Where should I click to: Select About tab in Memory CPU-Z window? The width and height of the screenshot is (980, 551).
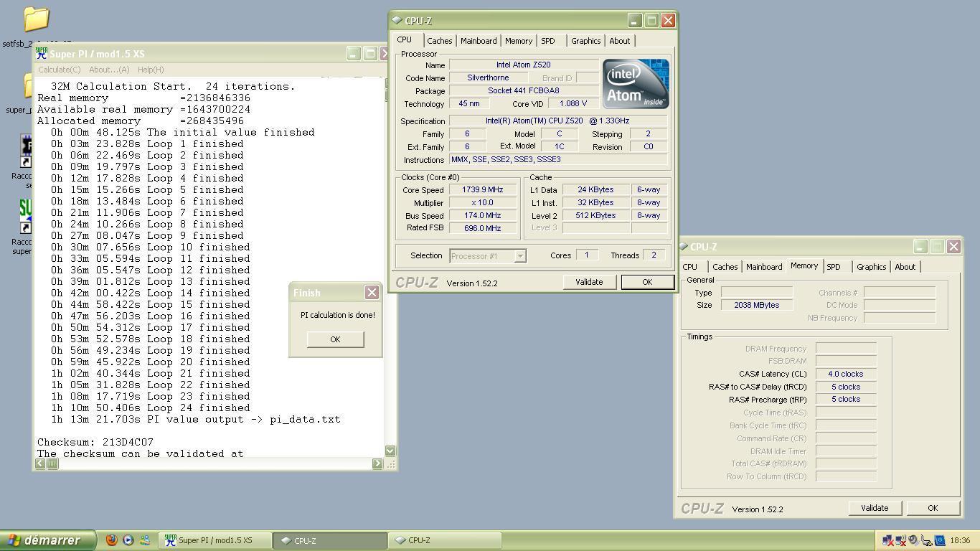pyautogui.click(x=905, y=267)
